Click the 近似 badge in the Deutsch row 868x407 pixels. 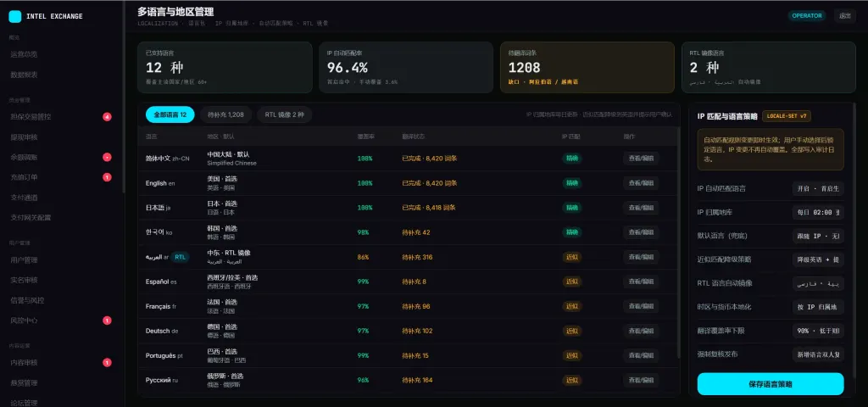(572, 331)
